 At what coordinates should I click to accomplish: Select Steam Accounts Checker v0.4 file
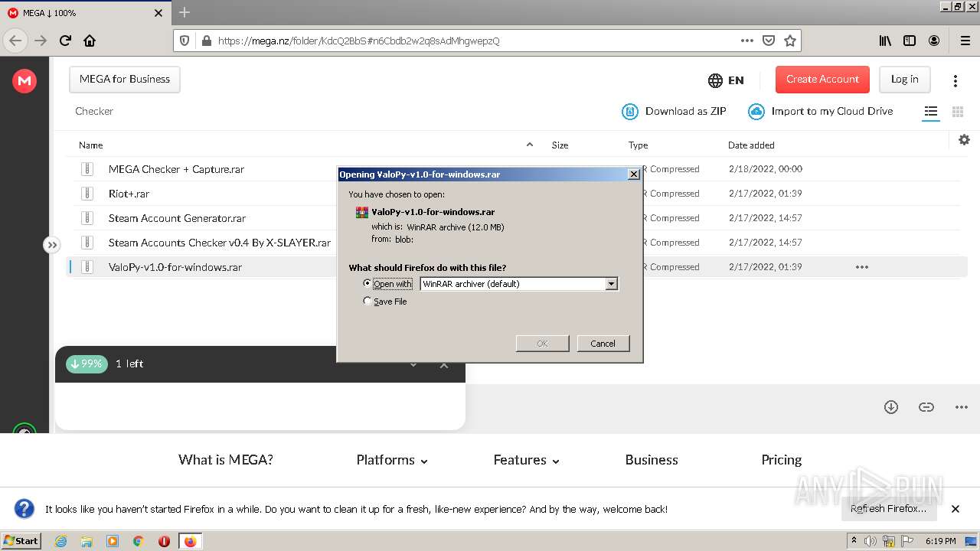219,243
